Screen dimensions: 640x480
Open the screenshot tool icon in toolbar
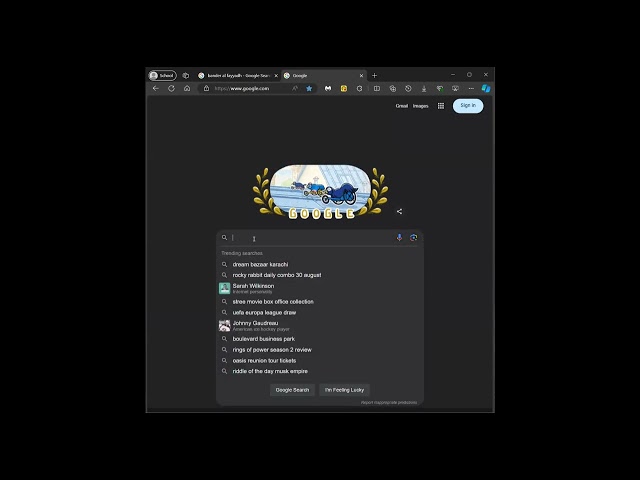coord(455,89)
